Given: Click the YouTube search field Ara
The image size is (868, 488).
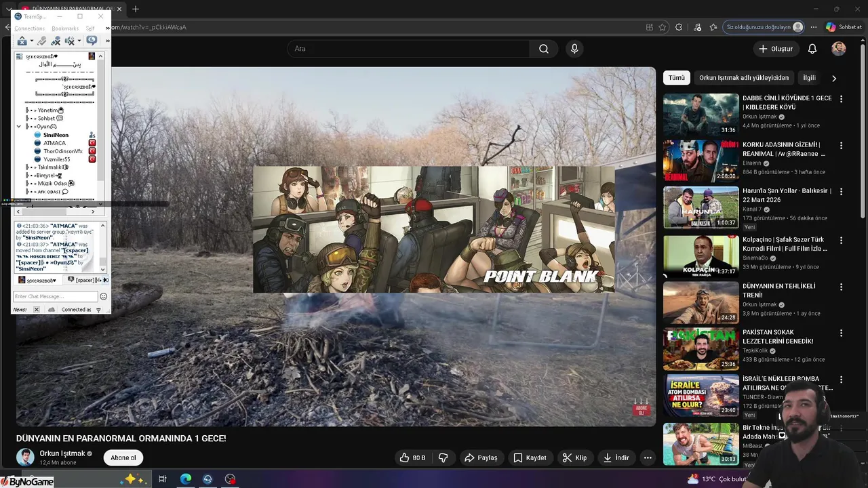Looking at the screenshot, I should pyautogui.click(x=408, y=49).
